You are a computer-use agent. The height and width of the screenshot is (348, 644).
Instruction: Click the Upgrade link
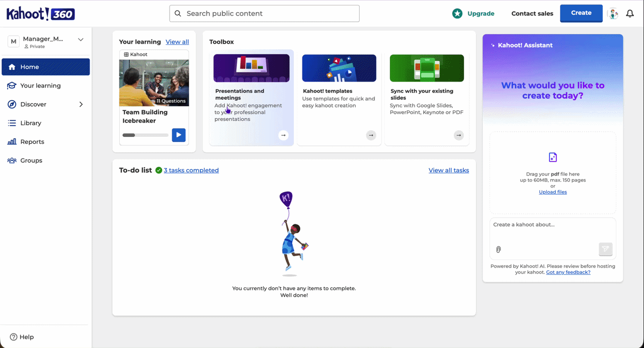pyautogui.click(x=480, y=14)
